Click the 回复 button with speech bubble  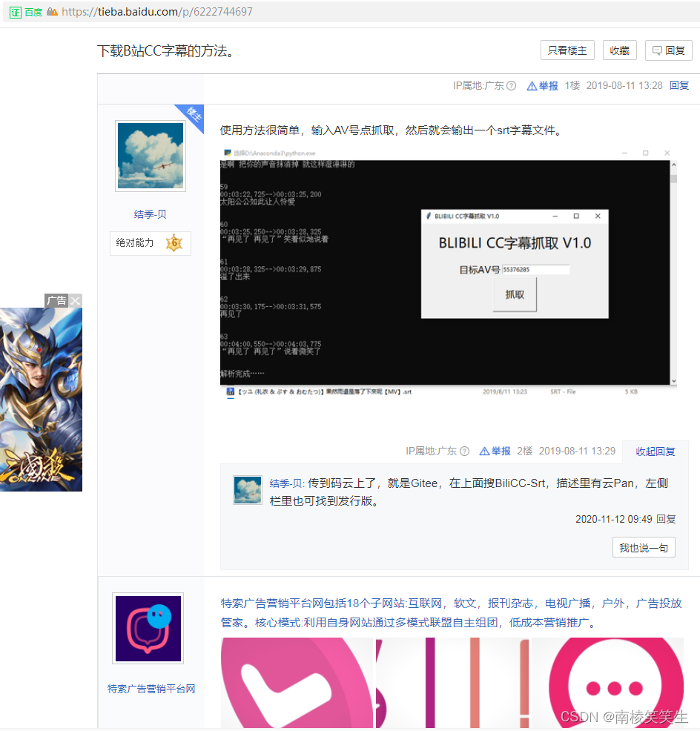click(668, 50)
